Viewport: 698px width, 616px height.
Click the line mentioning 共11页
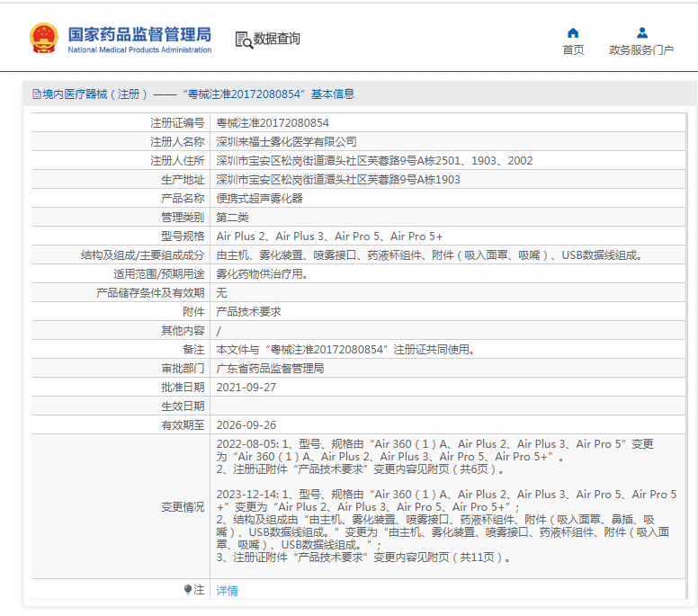pyautogui.click(x=362, y=558)
